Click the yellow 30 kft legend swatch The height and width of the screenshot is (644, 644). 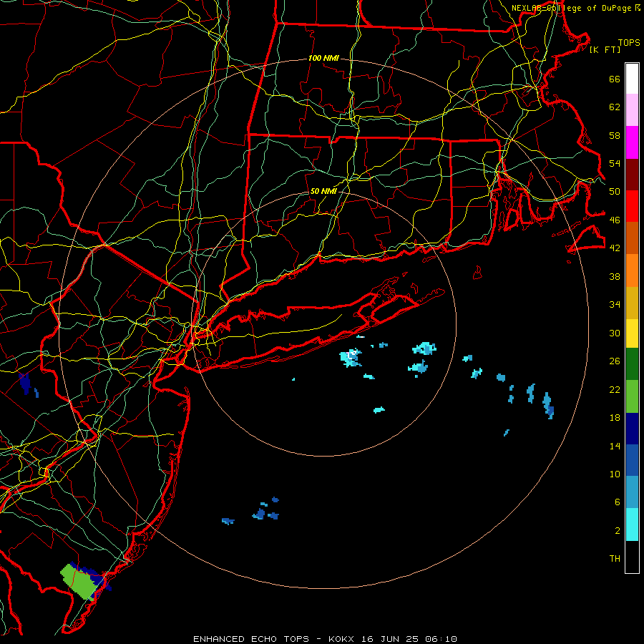[x=632, y=333]
